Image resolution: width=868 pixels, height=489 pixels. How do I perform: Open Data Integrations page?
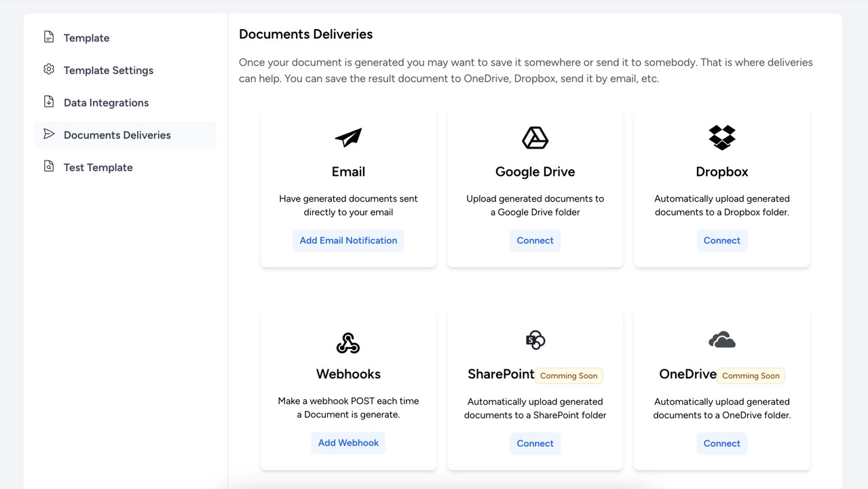106,103
